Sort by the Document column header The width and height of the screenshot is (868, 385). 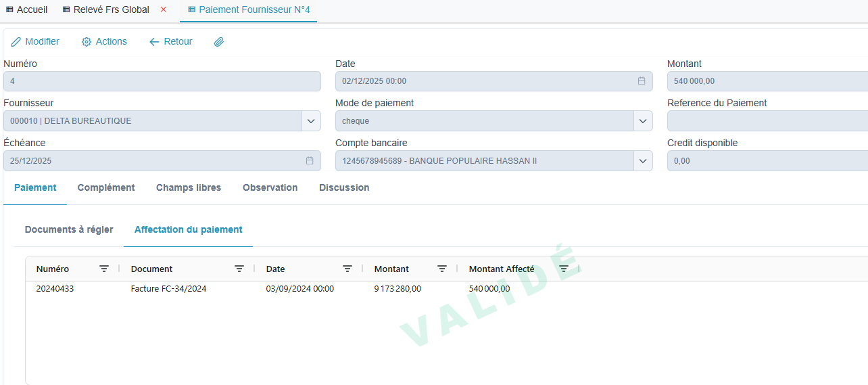[152, 269]
